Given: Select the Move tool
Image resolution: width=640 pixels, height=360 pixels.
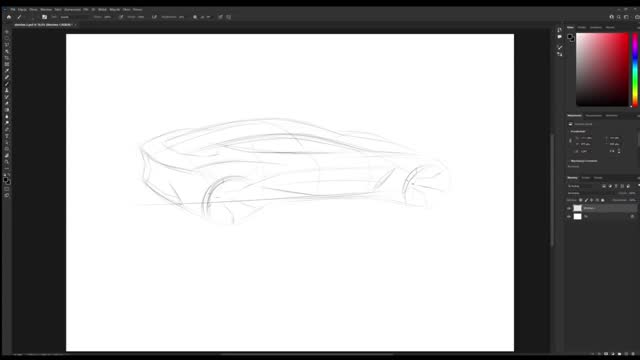Looking at the screenshot, I should click(x=7, y=32).
